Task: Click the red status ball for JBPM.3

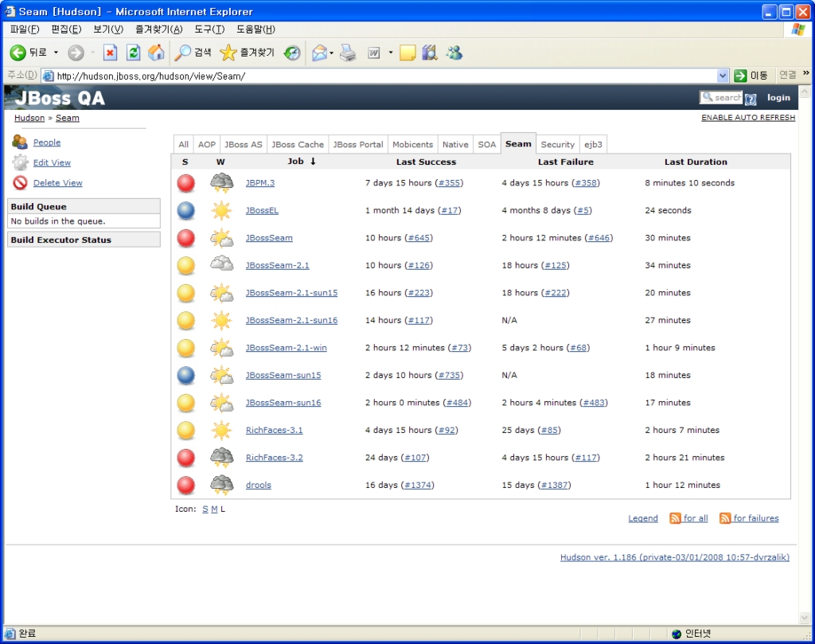Action: click(x=186, y=183)
